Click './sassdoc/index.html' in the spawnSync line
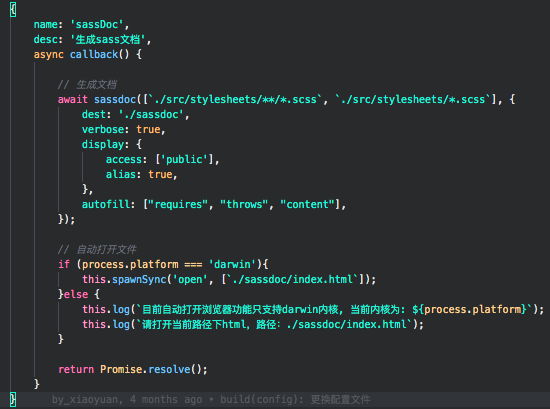The height and width of the screenshot is (409, 550). tap(293, 280)
